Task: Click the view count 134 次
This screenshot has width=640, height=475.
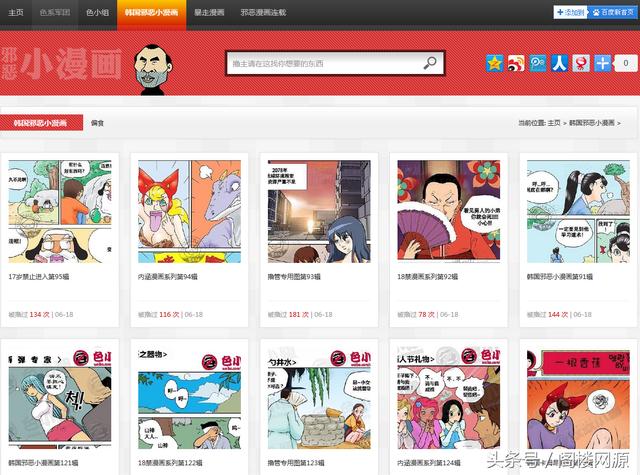Action: pyautogui.click(x=39, y=315)
